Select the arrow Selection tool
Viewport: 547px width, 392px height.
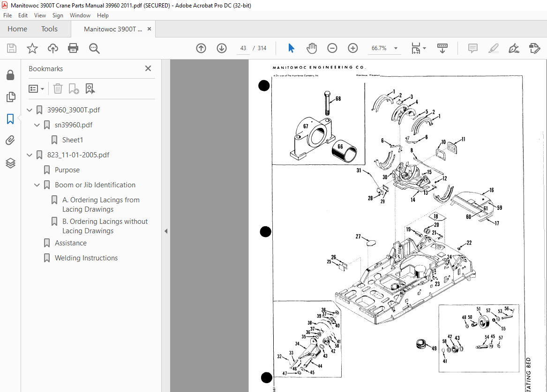(291, 48)
